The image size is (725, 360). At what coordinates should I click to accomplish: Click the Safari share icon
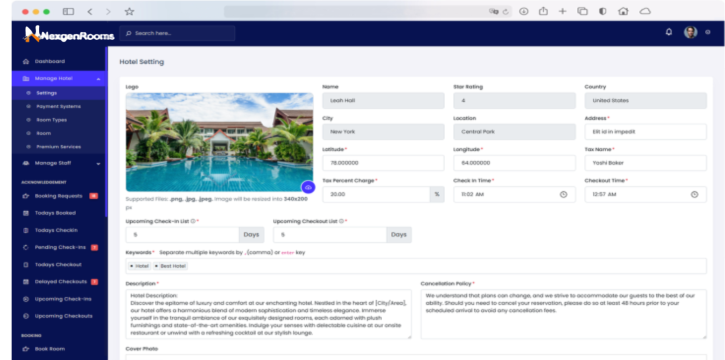tap(543, 12)
